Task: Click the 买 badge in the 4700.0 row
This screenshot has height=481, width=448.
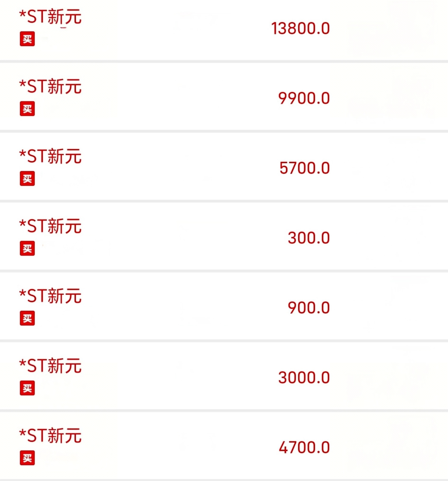Action: point(27,458)
